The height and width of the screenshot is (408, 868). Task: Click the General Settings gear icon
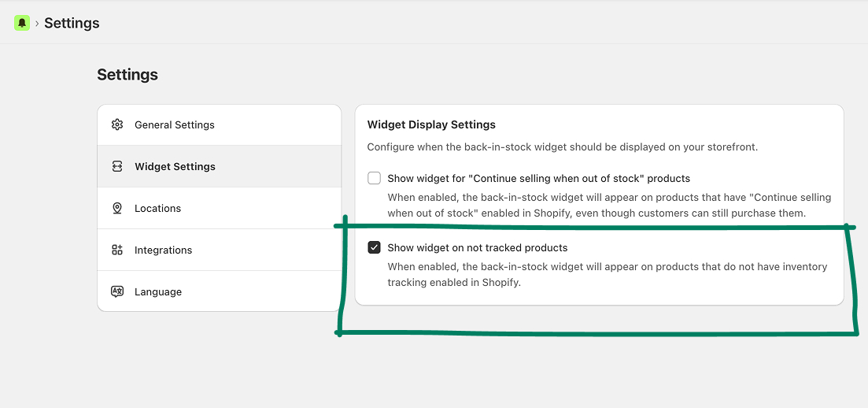117,124
